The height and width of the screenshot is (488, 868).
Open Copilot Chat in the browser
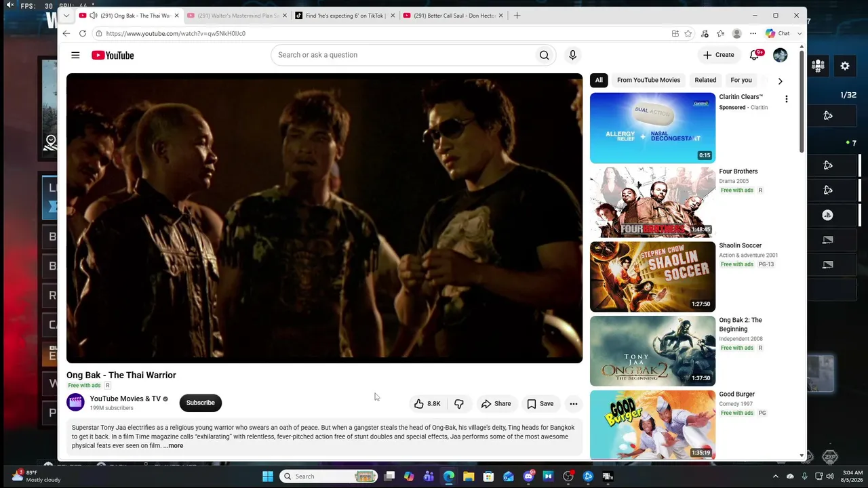pyautogui.click(x=778, y=33)
